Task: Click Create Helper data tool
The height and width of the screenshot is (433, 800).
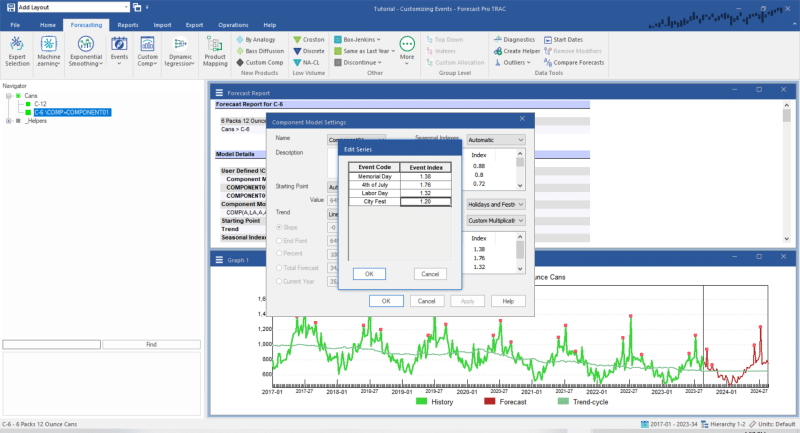Action: point(517,51)
